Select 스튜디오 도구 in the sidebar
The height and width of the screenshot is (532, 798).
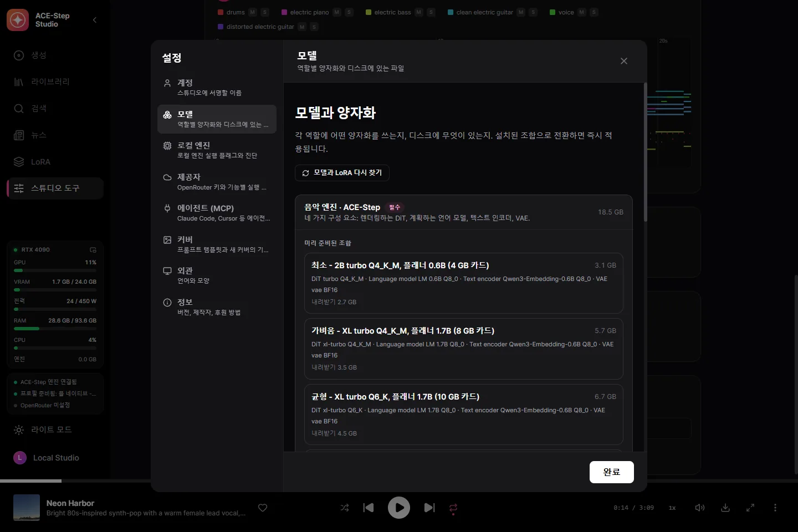coord(55,188)
